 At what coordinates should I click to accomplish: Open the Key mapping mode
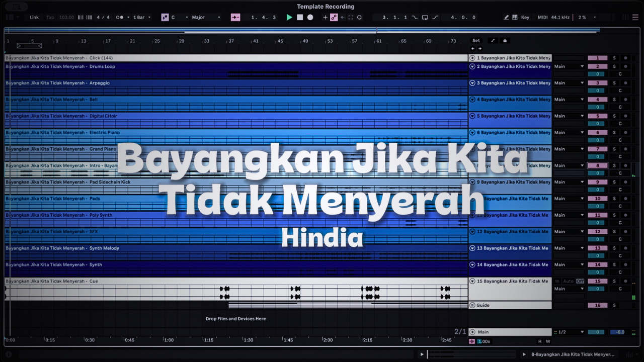click(x=525, y=17)
